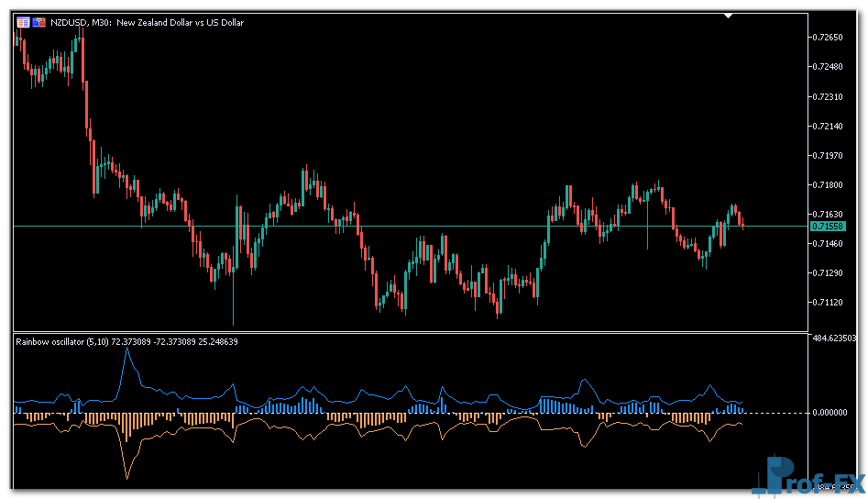Click the 0.71120 level on price scale

coord(828,303)
